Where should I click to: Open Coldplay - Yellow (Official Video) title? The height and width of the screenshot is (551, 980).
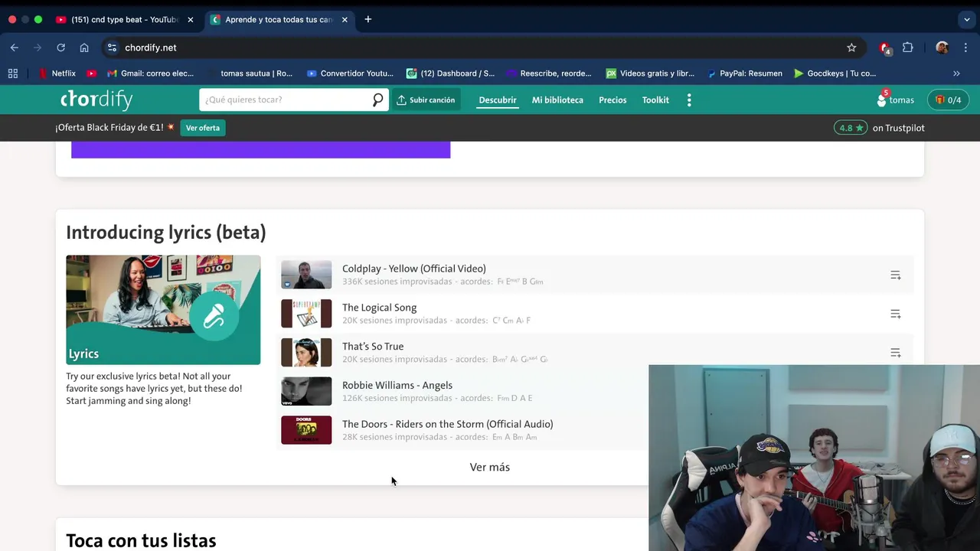click(414, 269)
